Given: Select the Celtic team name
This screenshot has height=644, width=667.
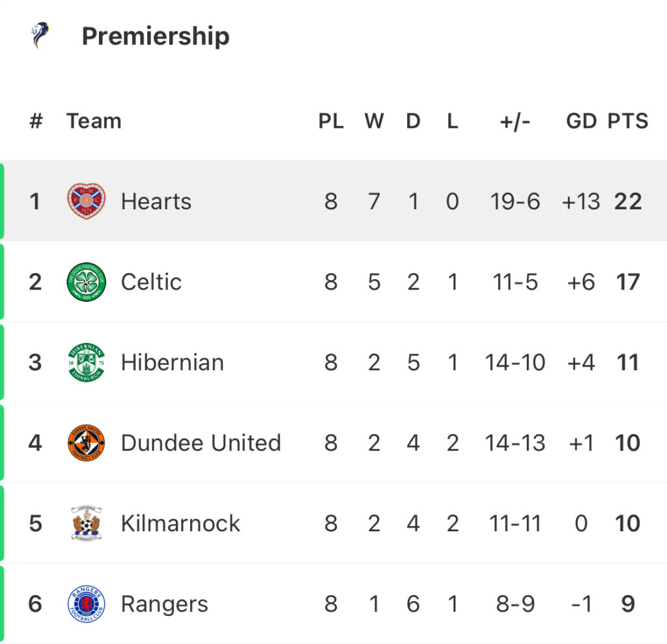Looking at the screenshot, I should click(x=151, y=282).
